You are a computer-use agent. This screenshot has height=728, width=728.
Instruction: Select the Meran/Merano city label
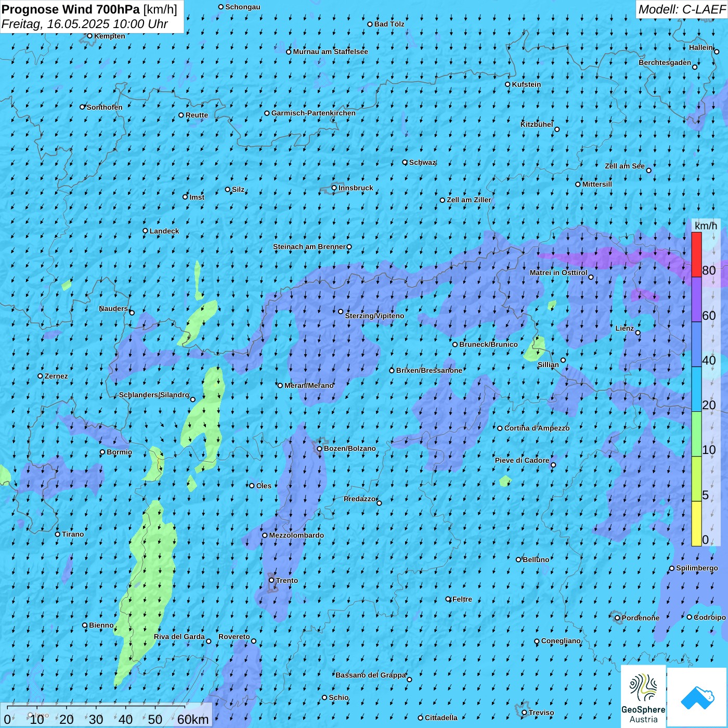(309, 385)
